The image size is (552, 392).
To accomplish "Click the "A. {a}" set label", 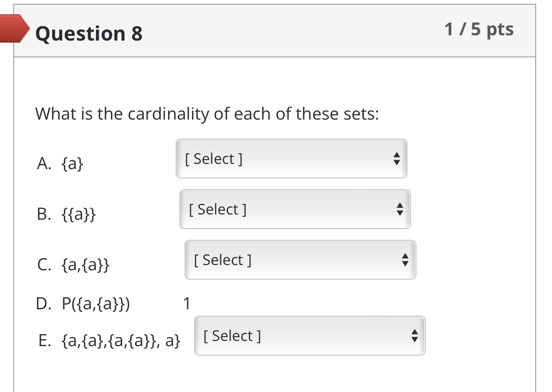I will pos(60,164).
